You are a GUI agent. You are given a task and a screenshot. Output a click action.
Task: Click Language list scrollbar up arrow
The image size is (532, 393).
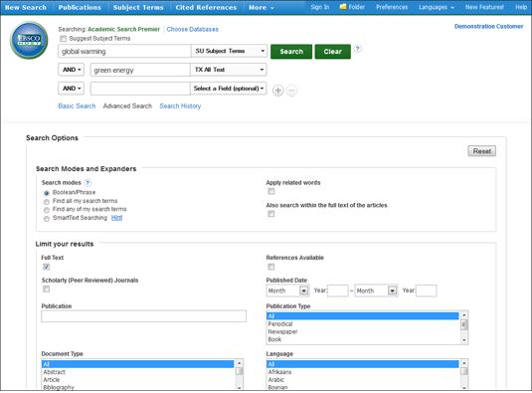pos(463,363)
